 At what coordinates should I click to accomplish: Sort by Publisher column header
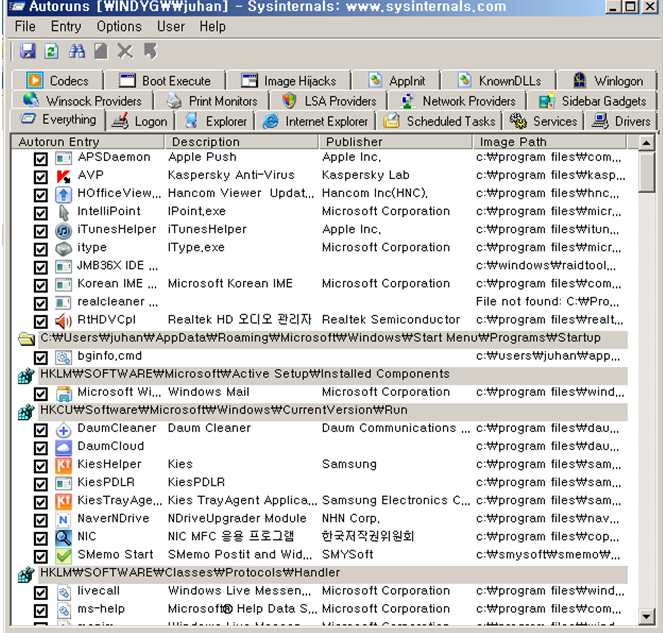(395, 142)
